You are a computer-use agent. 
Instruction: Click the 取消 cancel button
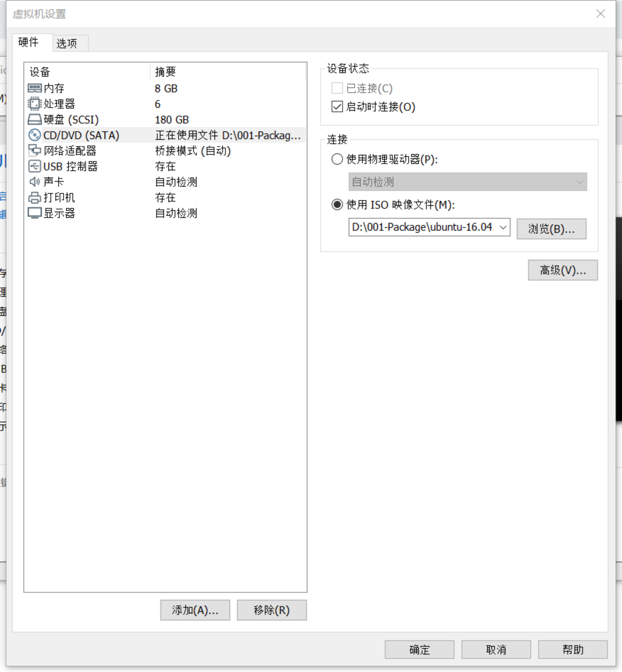496,650
